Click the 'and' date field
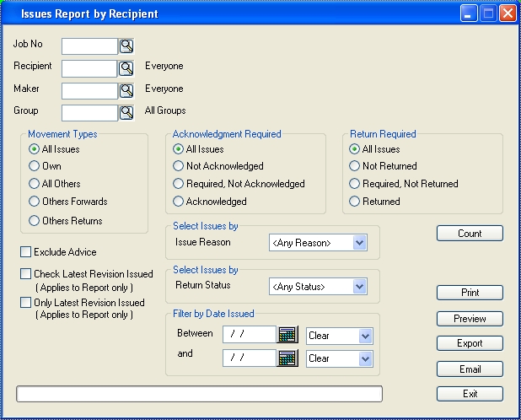 pos(250,358)
